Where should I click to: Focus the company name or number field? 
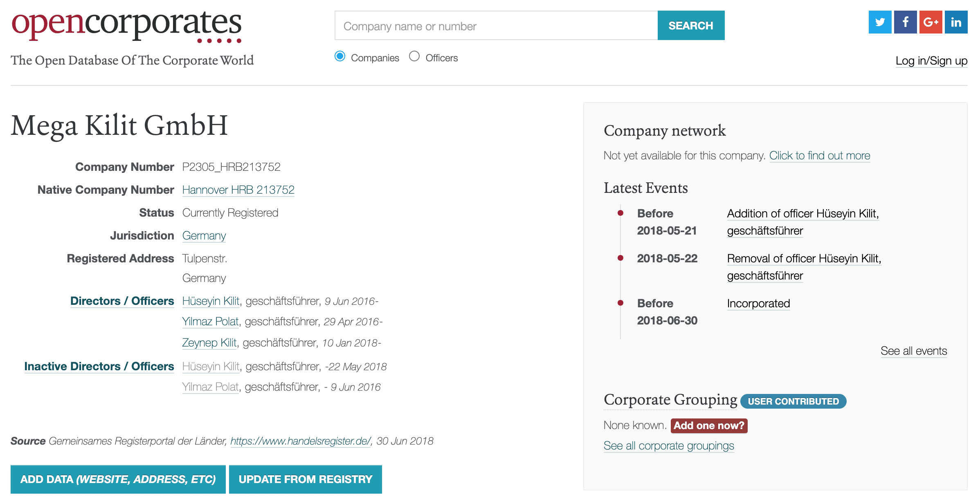tap(496, 25)
